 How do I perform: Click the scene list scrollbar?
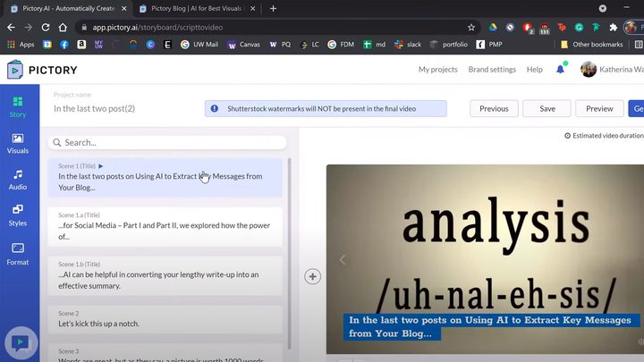(x=289, y=254)
